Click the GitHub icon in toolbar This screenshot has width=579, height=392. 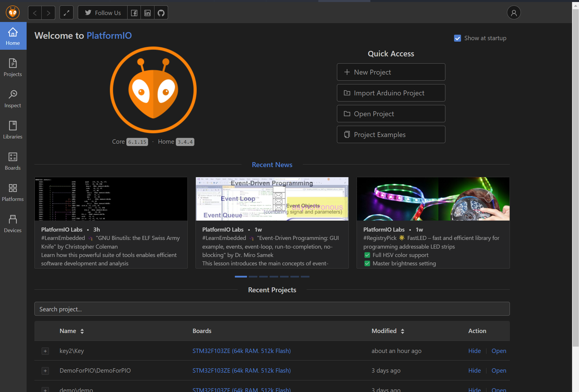click(x=161, y=13)
